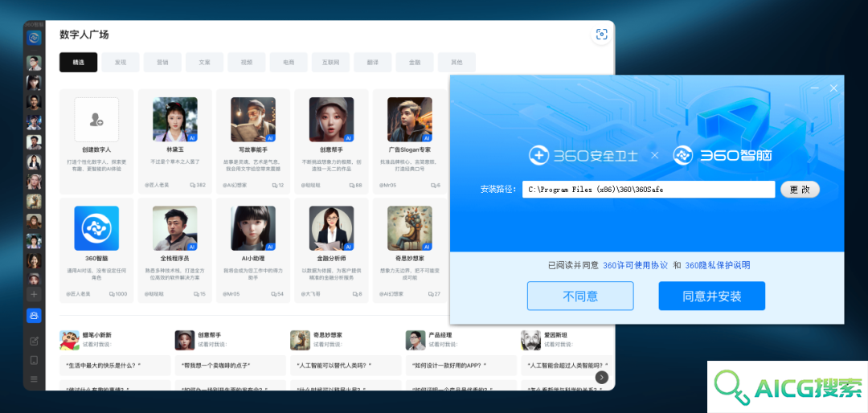Switch to the 发现 tab
Screen dimensions: 868x413
(121, 63)
